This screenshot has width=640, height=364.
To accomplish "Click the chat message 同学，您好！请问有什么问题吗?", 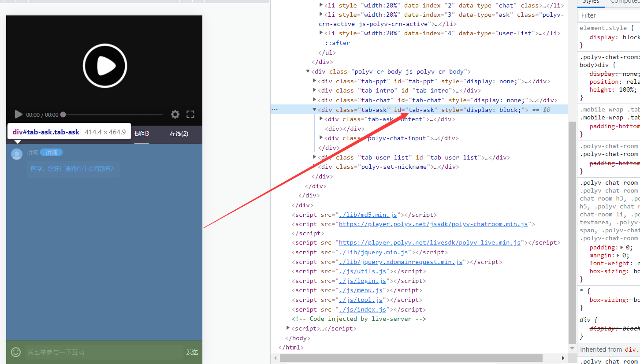I will [72, 169].
